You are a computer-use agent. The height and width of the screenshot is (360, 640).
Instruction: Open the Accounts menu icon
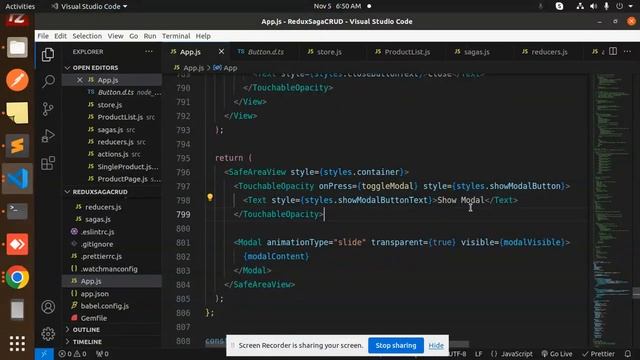[48, 307]
